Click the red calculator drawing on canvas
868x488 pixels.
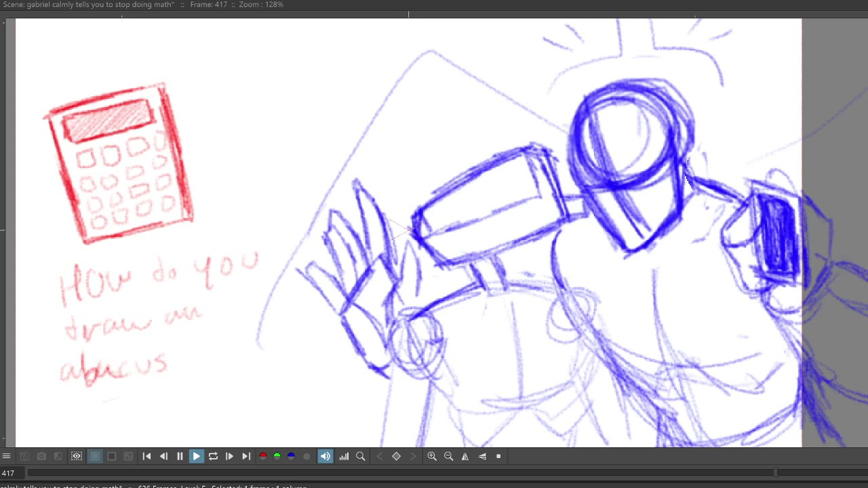coord(120,163)
